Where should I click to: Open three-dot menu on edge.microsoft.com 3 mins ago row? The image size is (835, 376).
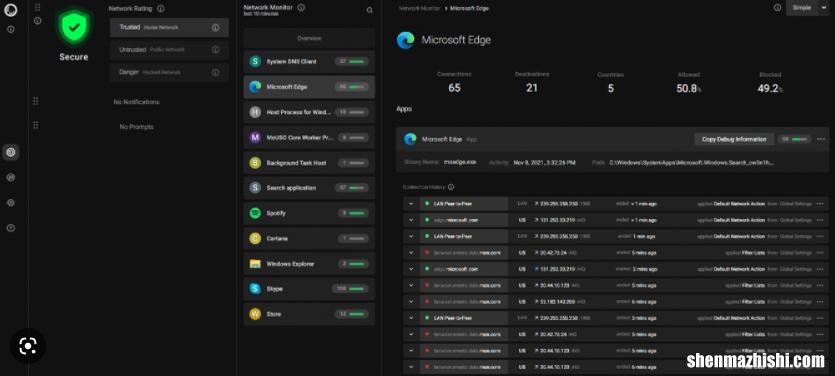(x=819, y=269)
